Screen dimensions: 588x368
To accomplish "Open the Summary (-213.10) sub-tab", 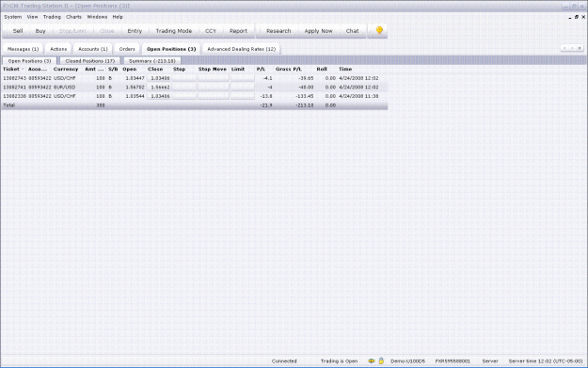I will (152, 61).
